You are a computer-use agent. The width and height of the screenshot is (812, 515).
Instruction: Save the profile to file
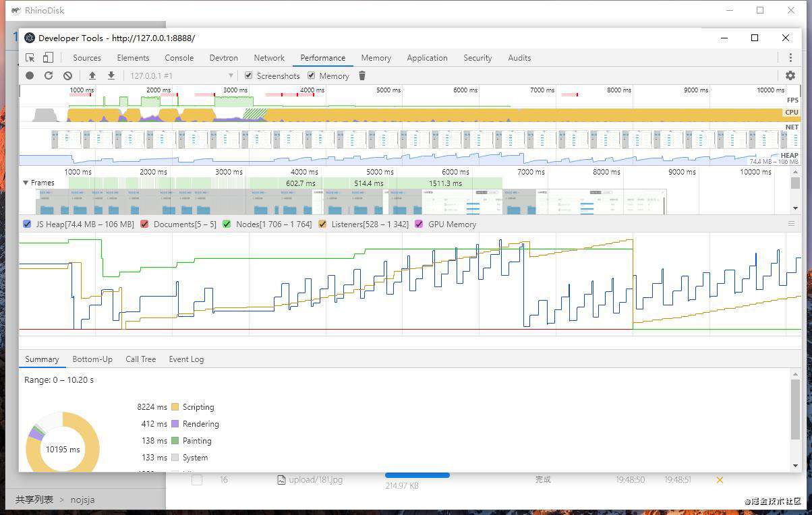click(x=111, y=75)
